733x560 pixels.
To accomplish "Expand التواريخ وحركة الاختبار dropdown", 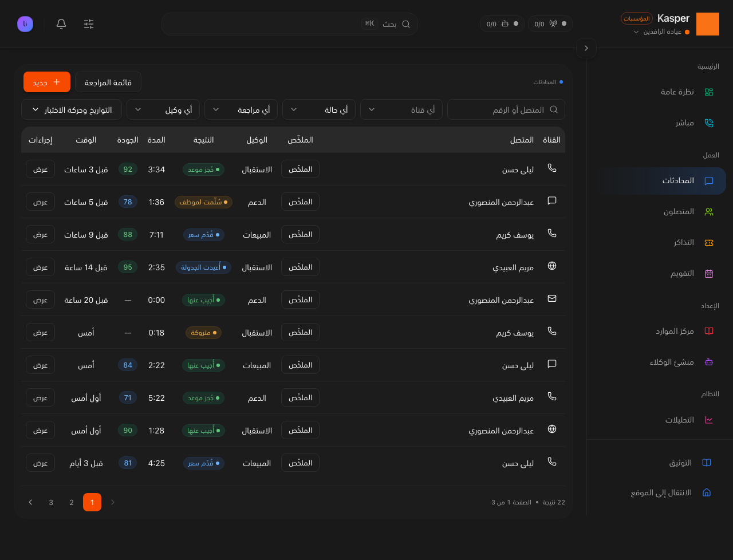I will [x=72, y=109].
